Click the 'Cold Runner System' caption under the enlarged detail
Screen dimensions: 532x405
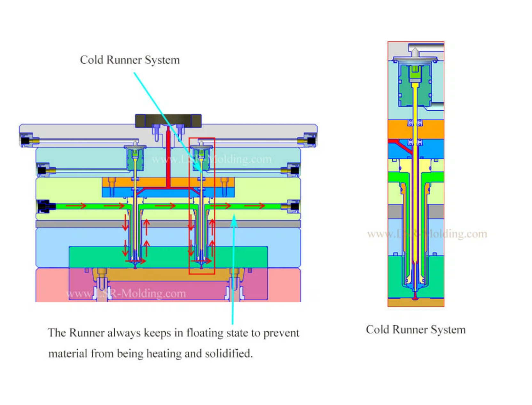416,330
